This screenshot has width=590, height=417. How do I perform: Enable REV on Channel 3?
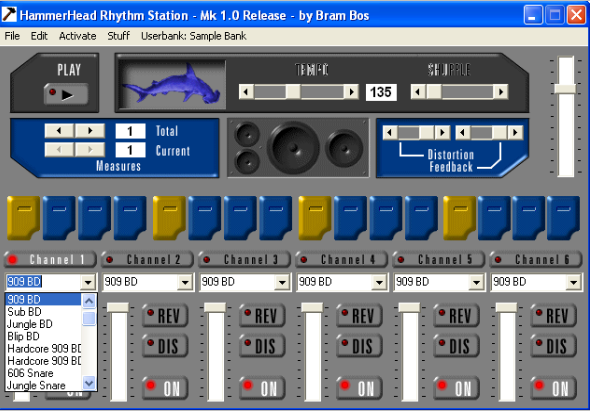click(x=262, y=315)
